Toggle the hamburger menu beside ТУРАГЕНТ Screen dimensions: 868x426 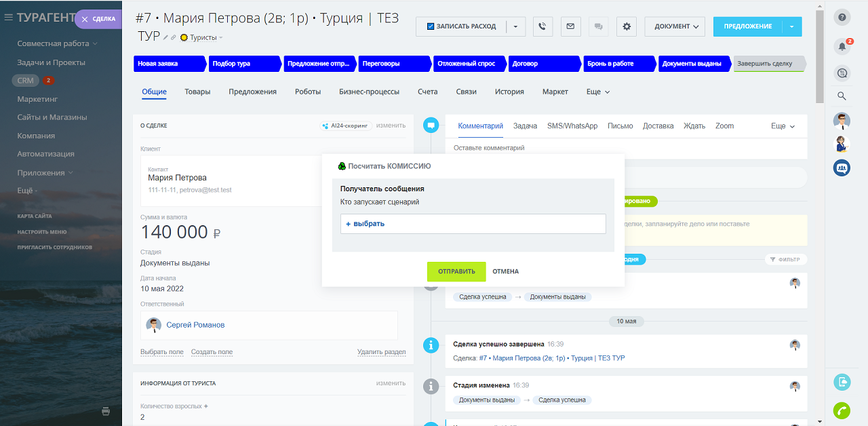9,18
